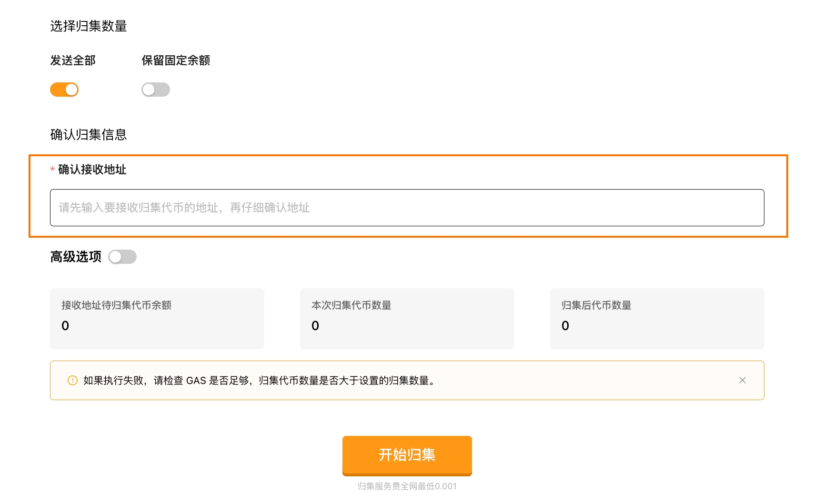The width and height of the screenshot is (823, 504).
Task: Click the 保留固定余额 label text
Action: [176, 60]
